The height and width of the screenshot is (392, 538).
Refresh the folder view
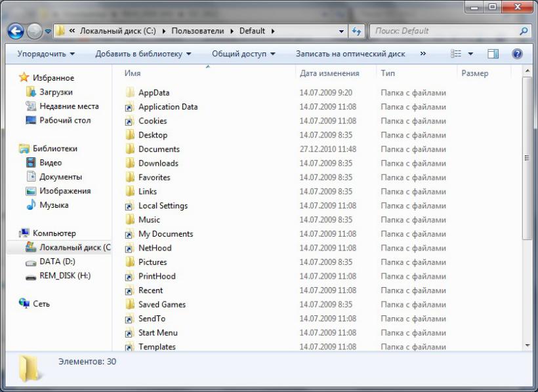pyautogui.click(x=356, y=31)
